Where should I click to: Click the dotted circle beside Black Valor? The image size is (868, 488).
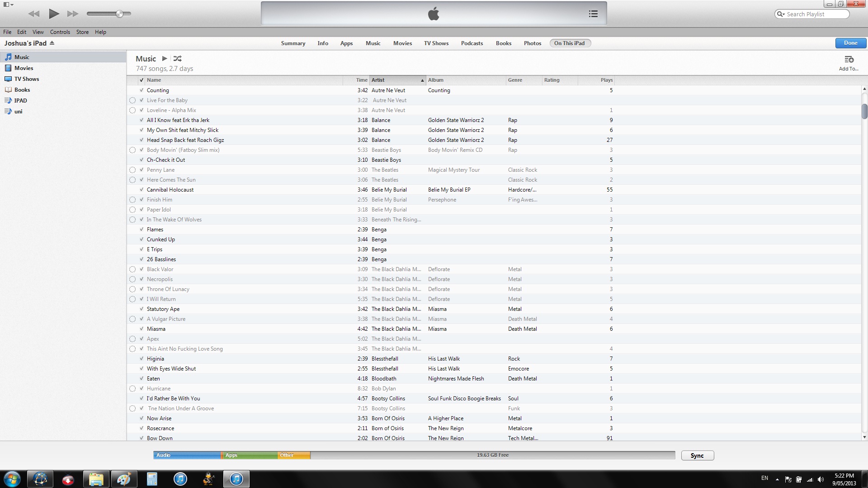click(132, 269)
